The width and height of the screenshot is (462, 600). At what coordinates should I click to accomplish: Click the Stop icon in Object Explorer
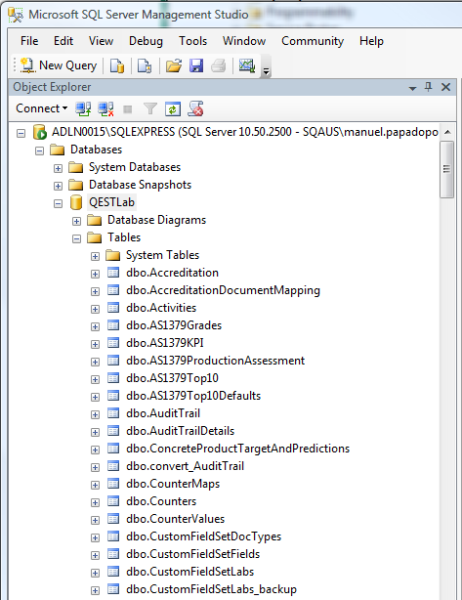click(127, 110)
